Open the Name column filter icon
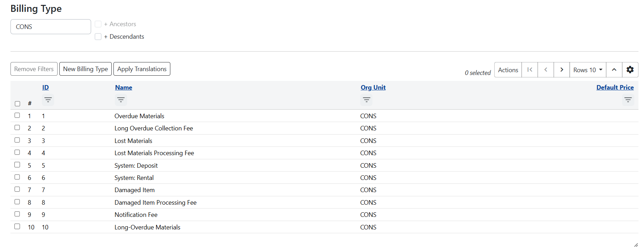Image resolution: width=644 pixels, height=250 pixels. (121, 100)
